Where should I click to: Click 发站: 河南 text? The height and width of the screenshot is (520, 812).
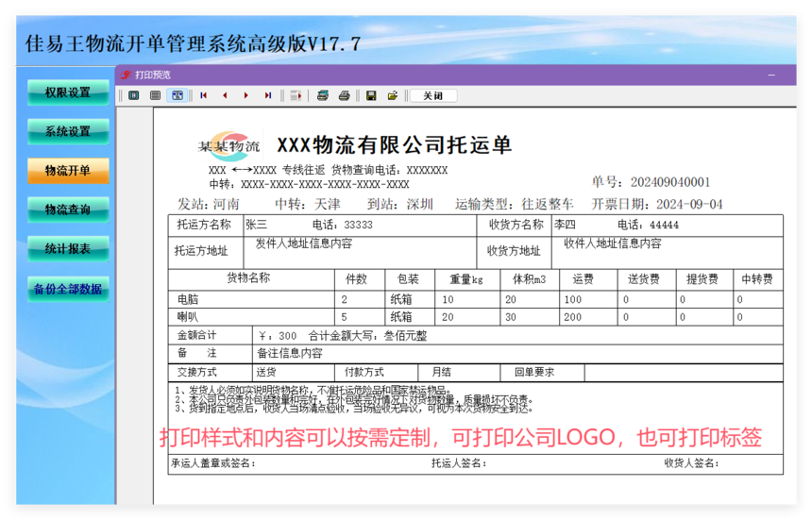[209, 205]
